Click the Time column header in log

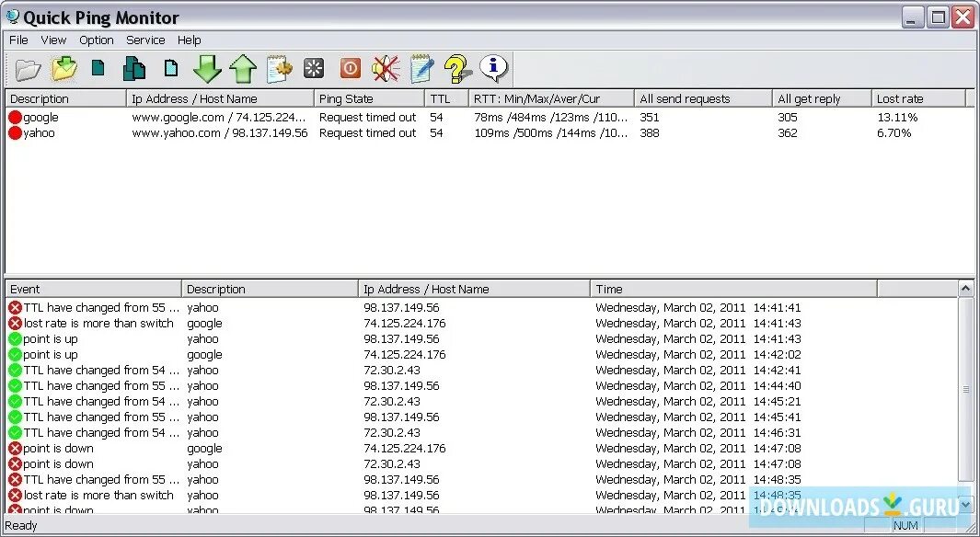[x=733, y=289]
